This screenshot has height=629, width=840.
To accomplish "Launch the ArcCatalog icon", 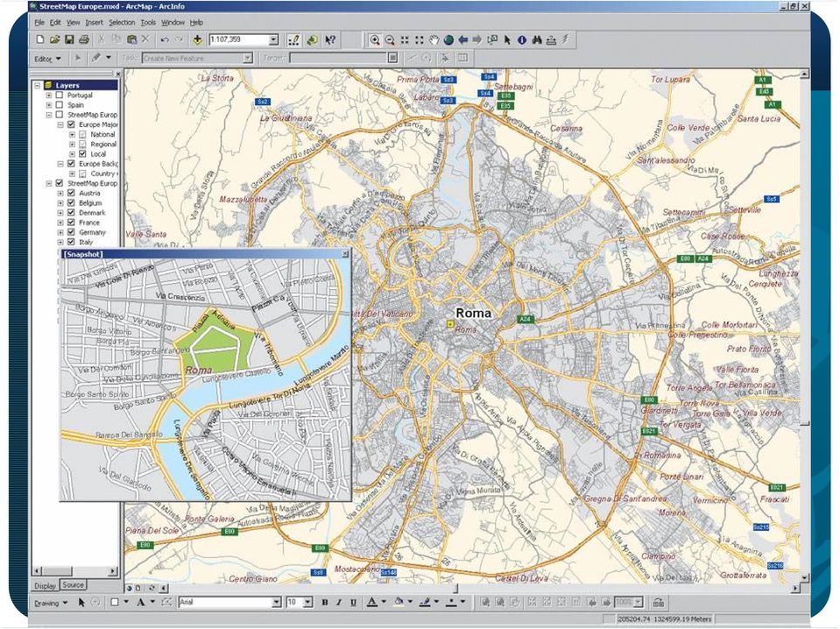I will (313, 39).
